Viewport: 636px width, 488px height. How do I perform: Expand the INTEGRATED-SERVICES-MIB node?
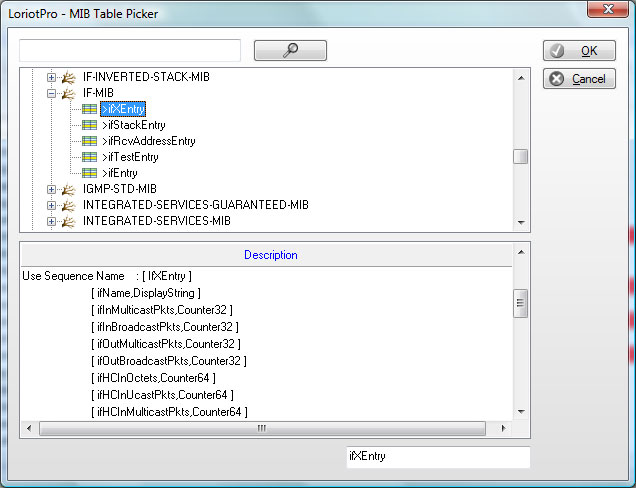51,221
